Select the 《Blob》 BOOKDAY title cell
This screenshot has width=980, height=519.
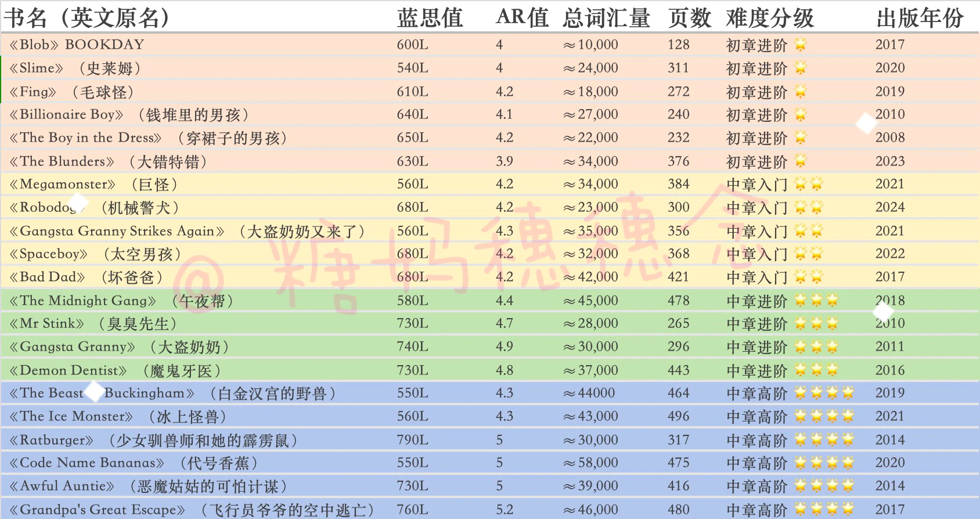(x=76, y=45)
